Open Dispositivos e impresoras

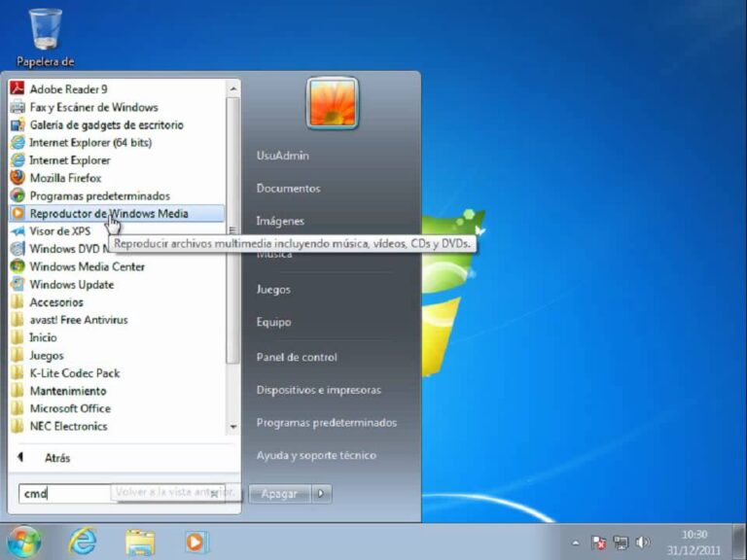coord(319,390)
